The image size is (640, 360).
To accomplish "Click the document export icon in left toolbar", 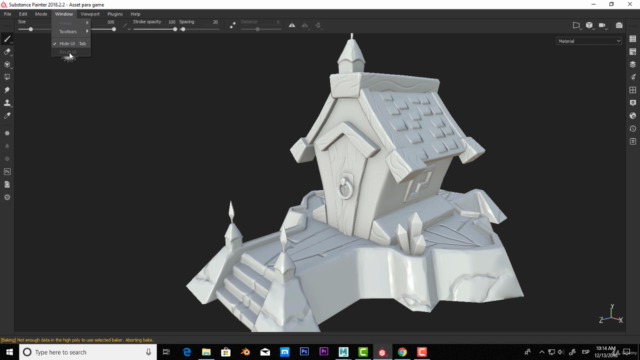I will (x=7, y=184).
